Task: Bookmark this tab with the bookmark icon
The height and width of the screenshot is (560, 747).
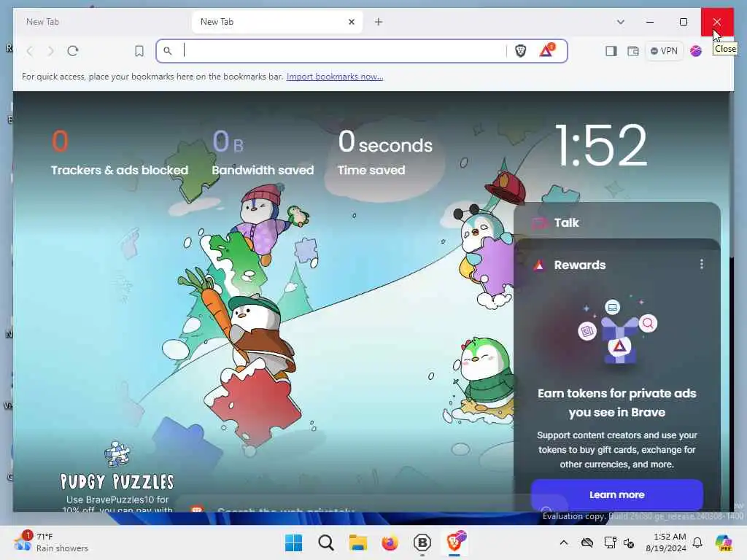Action: point(139,51)
